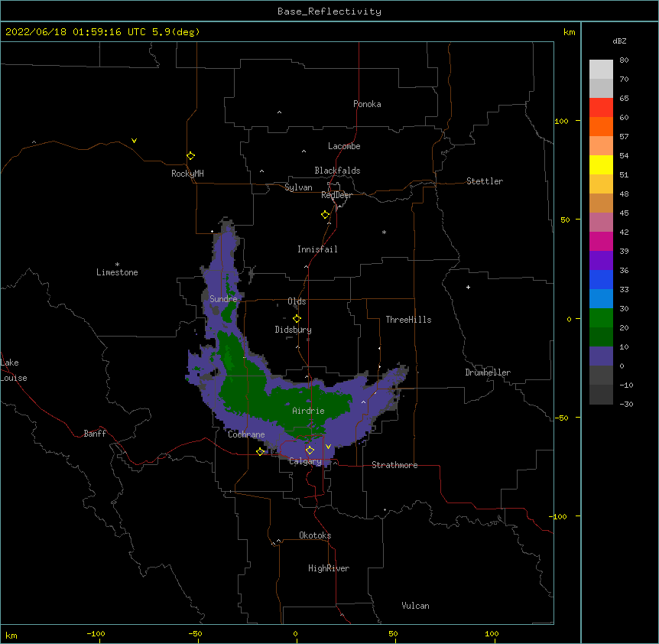The height and width of the screenshot is (644, 659).
Task: Click the RedDeer city label
Action: (x=336, y=195)
